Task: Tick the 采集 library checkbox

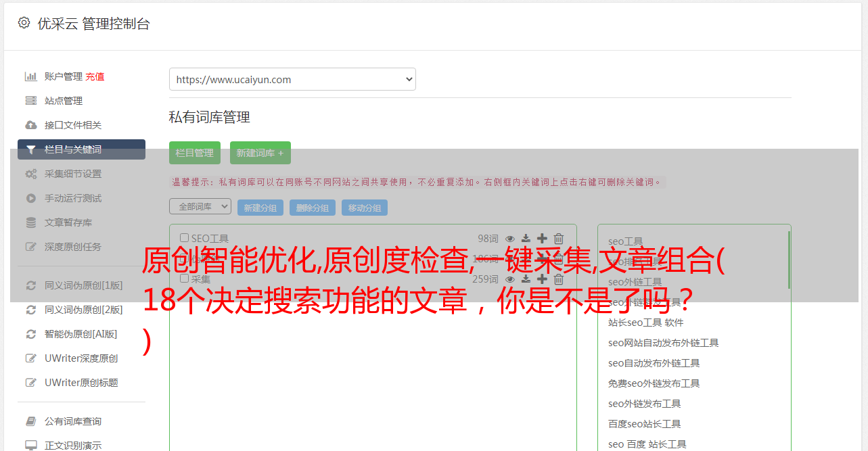Action: [184, 279]
